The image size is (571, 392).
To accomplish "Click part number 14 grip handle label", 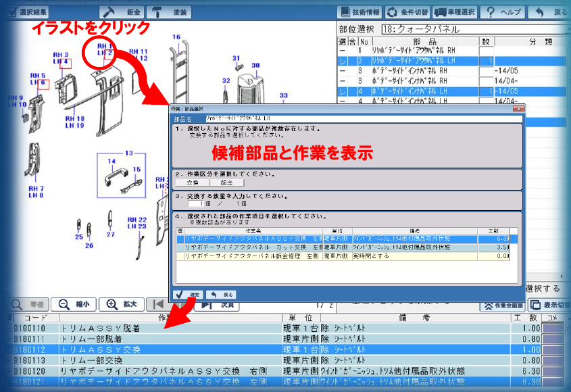I will tap(111, 161).
